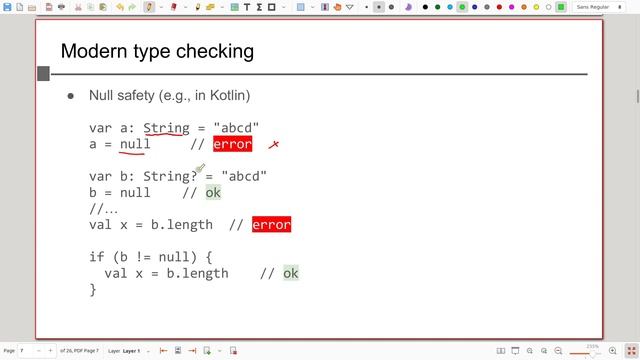Jump to next annotated page icon

pyautogui.click(x=178, y=351)
